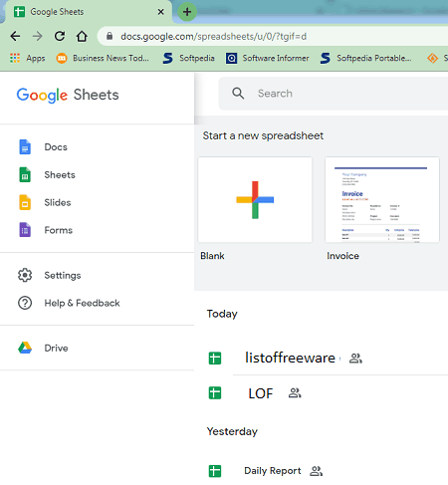Click the padlock icon in address bar

coord(110,36)
